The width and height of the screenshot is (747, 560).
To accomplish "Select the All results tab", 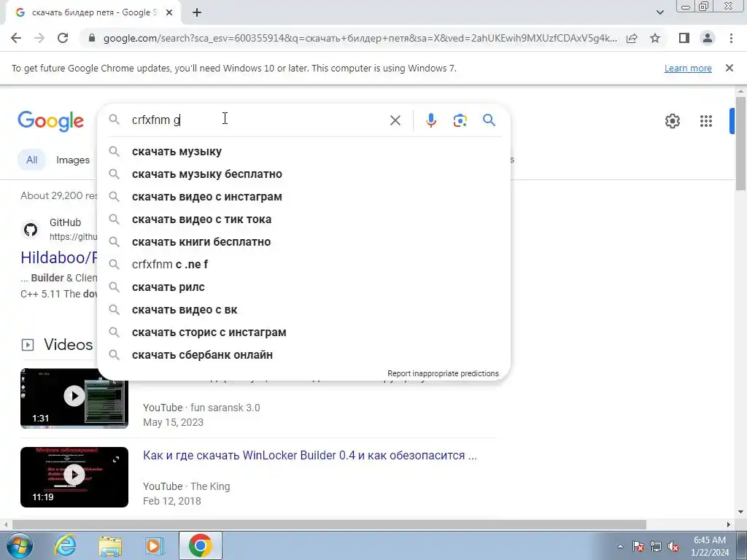I will [x=31, y=160].
